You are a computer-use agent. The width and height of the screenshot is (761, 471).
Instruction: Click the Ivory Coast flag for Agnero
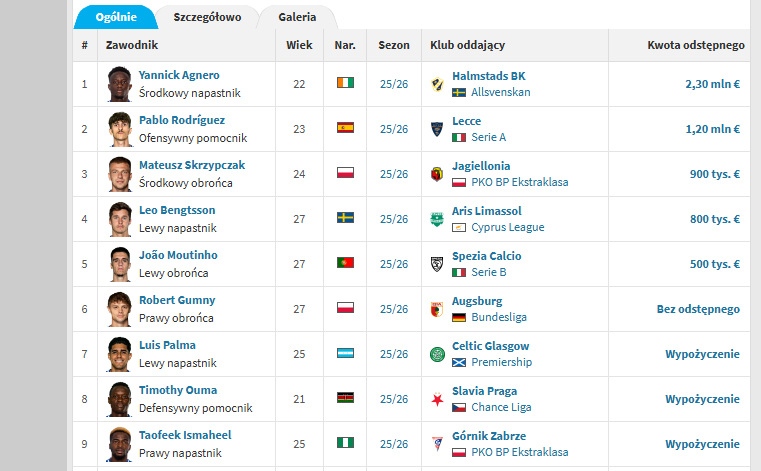click(x=346, y=83)
